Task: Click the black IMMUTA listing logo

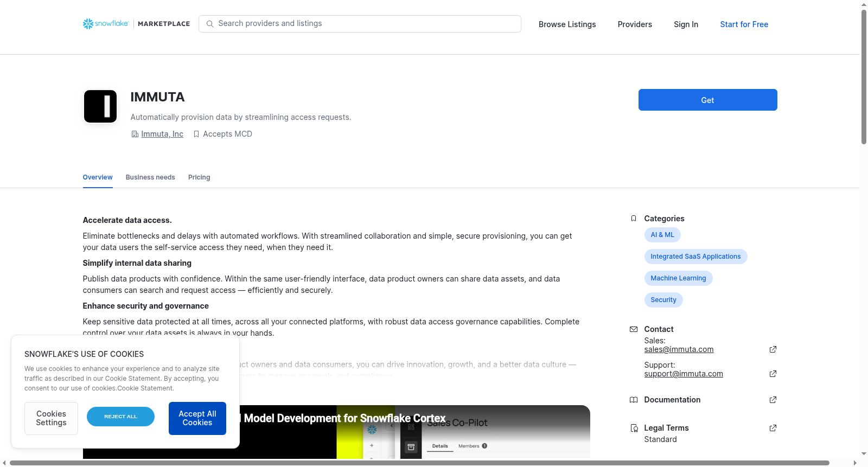Action: 100,106
